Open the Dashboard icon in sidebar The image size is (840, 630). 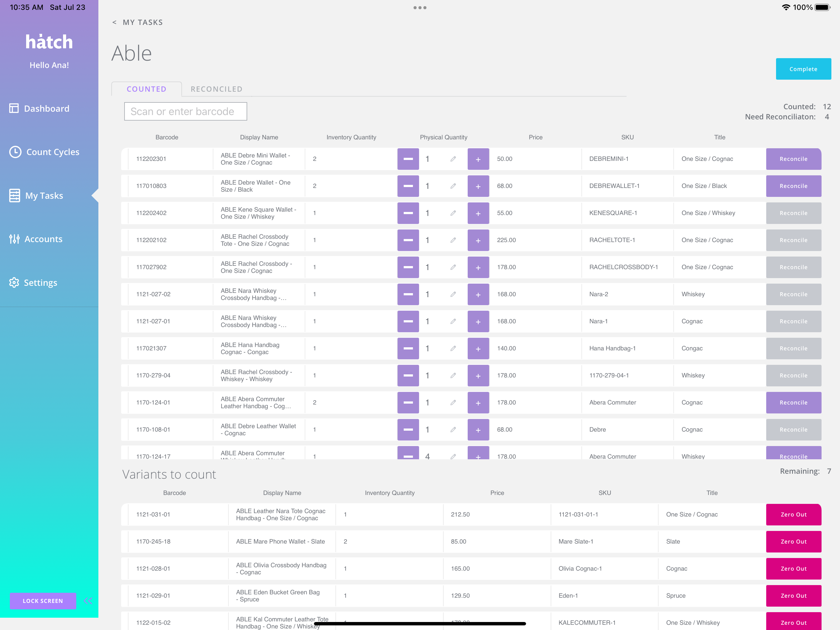[x=14, y=108]
